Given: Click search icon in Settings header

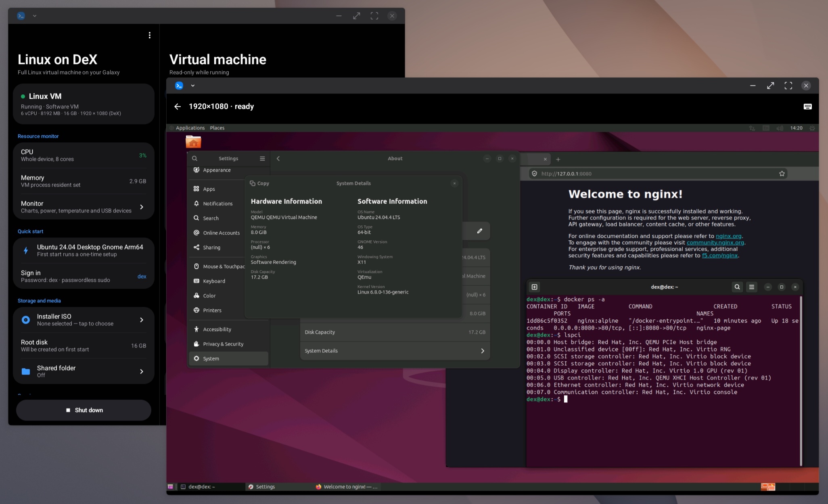Looking at the screenshot, I should pyautogui.click(x=194, y=158).
